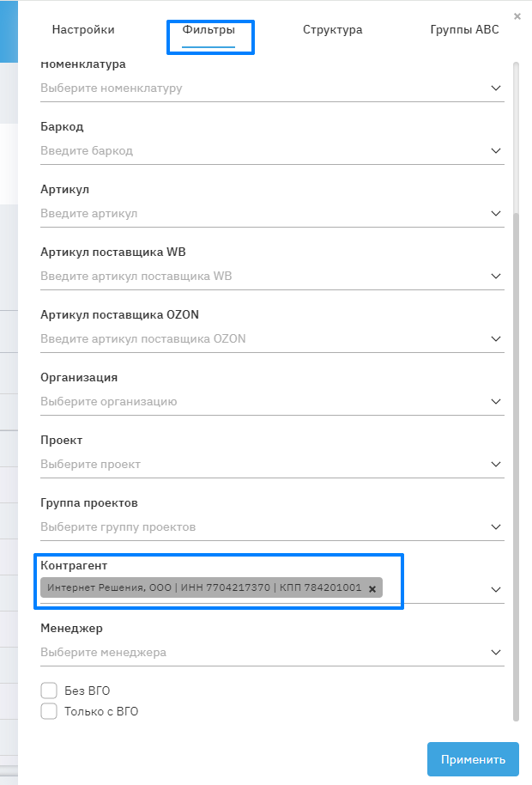Image resolution: width=532 pixels, height=785 pixels.
Task: Open the Баркод dropdown arrow
Action: pos(495,150)
